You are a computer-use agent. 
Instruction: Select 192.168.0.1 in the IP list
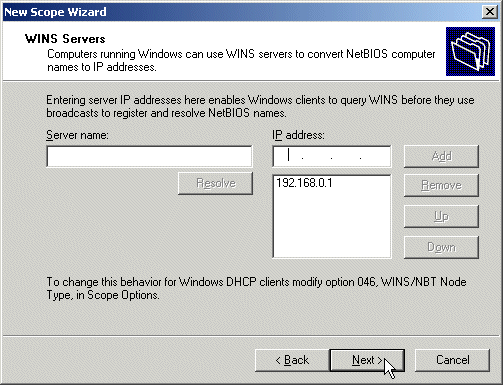pyautogui.click(x=304, y=183)
